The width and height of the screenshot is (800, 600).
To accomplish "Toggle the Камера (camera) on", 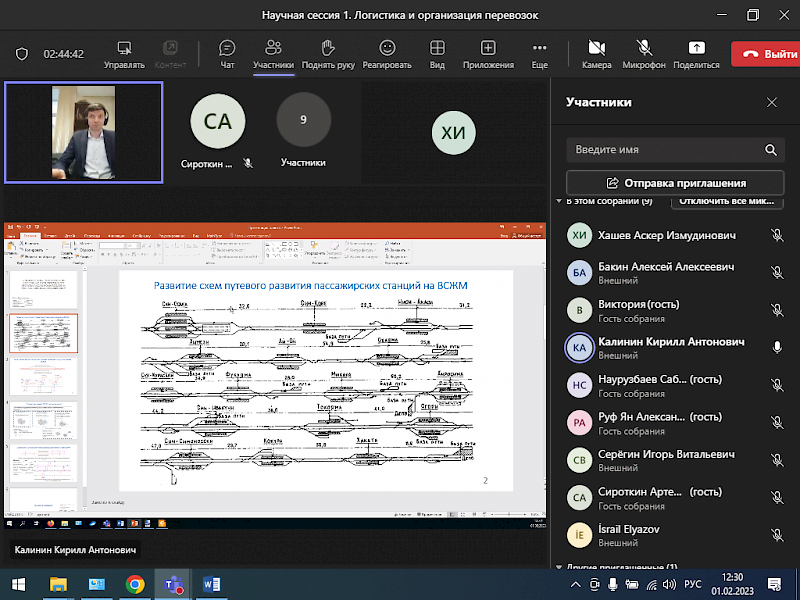I will (597, 49).
